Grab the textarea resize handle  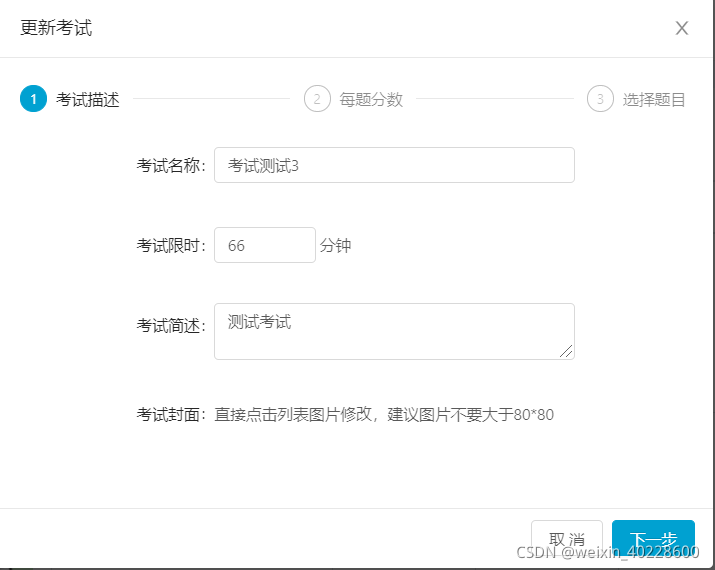tap(566, 351)
